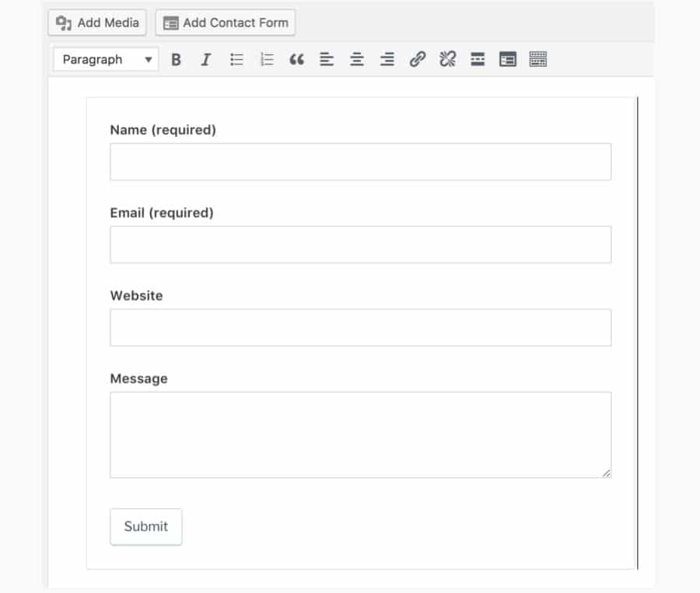This screenshot has width=700, height=593.
Task: Insert a hyperlink with the link icon
Action: coord(418,59)
